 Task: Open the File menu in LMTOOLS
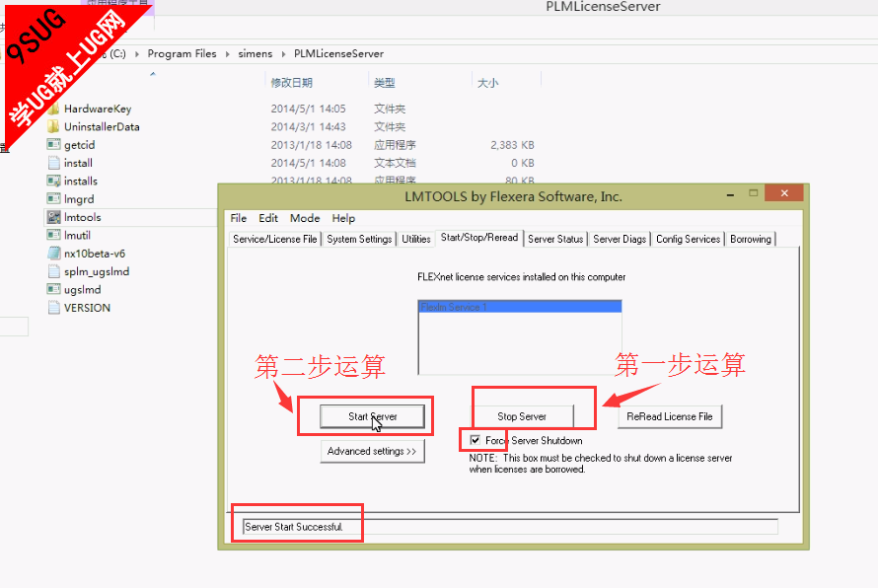239,218
